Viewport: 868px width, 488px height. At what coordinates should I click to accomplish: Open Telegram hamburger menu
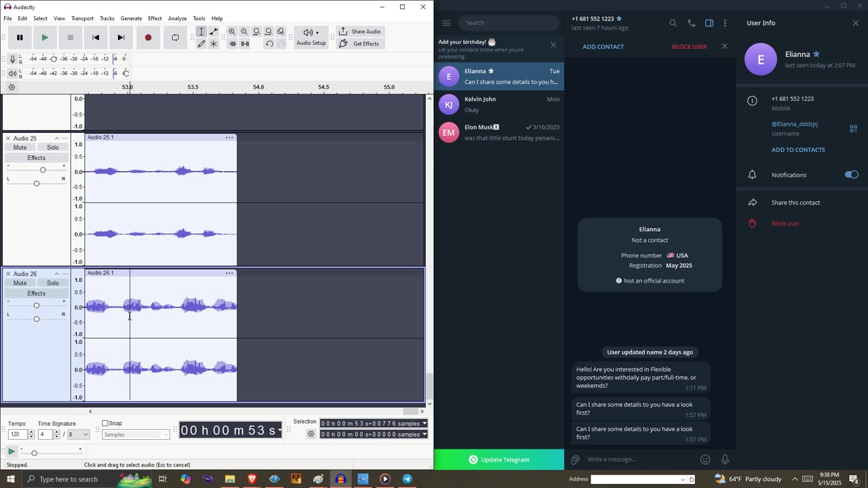coord(446,23)
